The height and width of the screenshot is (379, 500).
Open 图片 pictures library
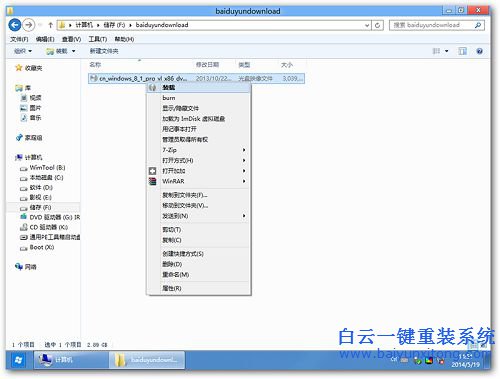(31, 108)
